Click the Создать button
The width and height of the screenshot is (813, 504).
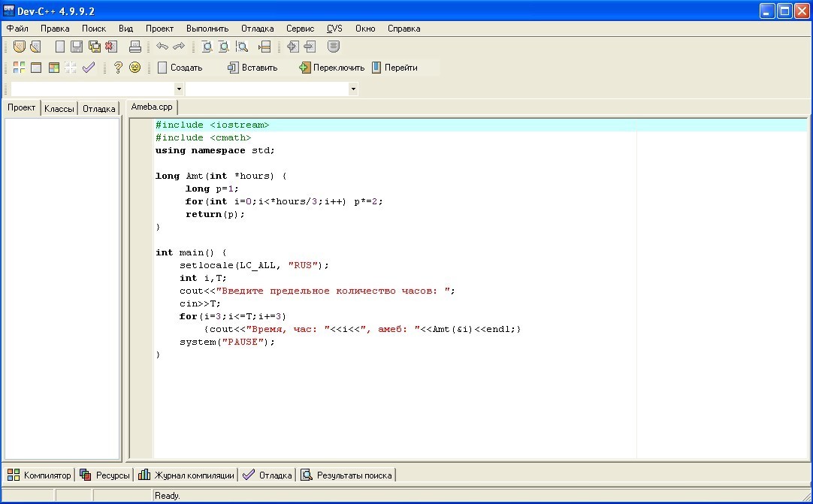click(x=180, y=68)
